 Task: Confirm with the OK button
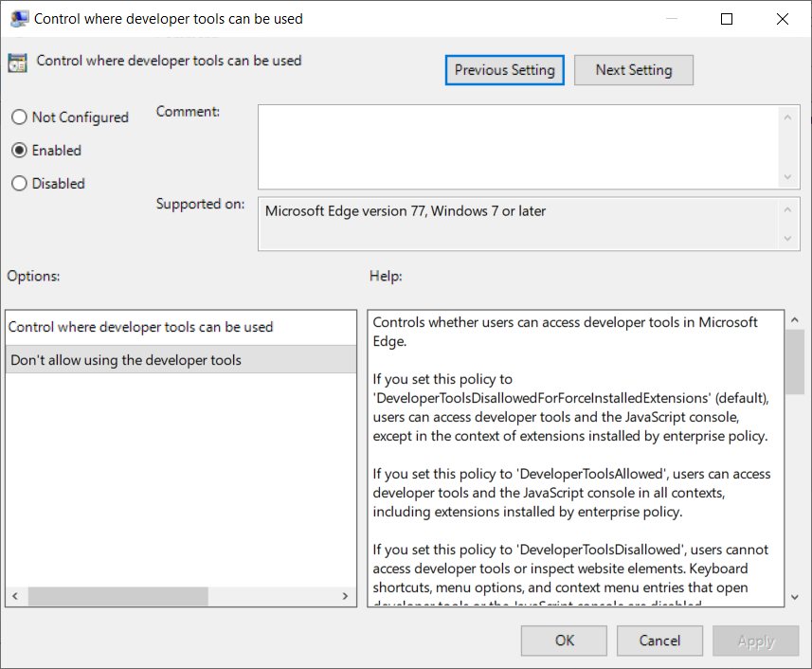[564, 641]
